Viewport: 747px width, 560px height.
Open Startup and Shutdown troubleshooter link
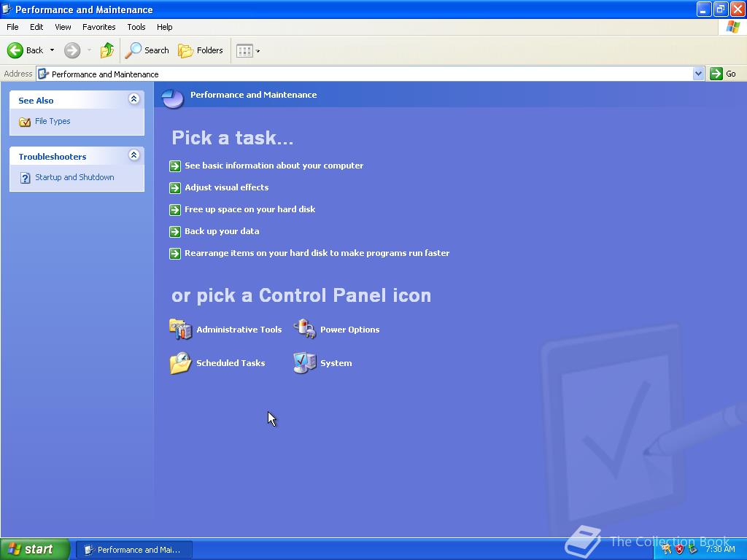coord(74,177)
